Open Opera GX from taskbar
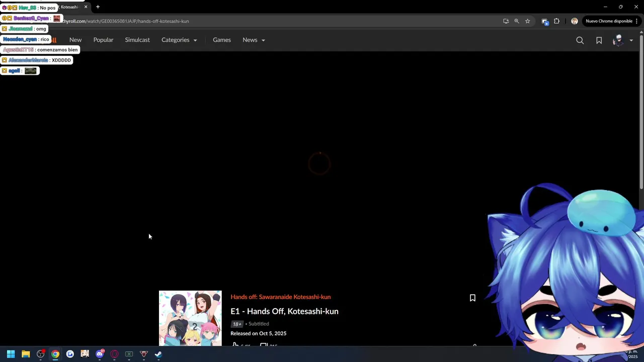This screenshot has height=362, width=644. click(x=114, y=354)
